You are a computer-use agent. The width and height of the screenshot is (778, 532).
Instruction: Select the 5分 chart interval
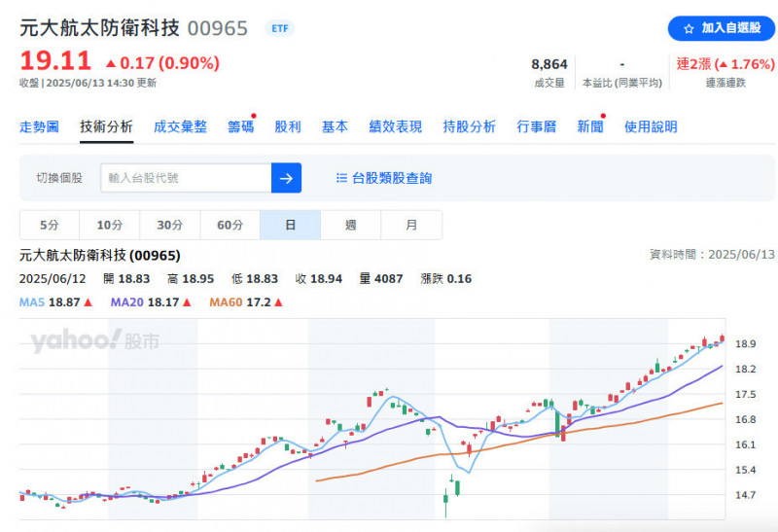pyautogui.click(x=50, y=225)
